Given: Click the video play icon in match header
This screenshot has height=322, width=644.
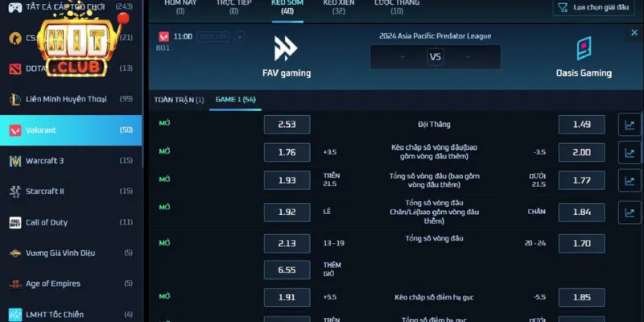Looking at the screenshot, I should (x=239, y=36).
